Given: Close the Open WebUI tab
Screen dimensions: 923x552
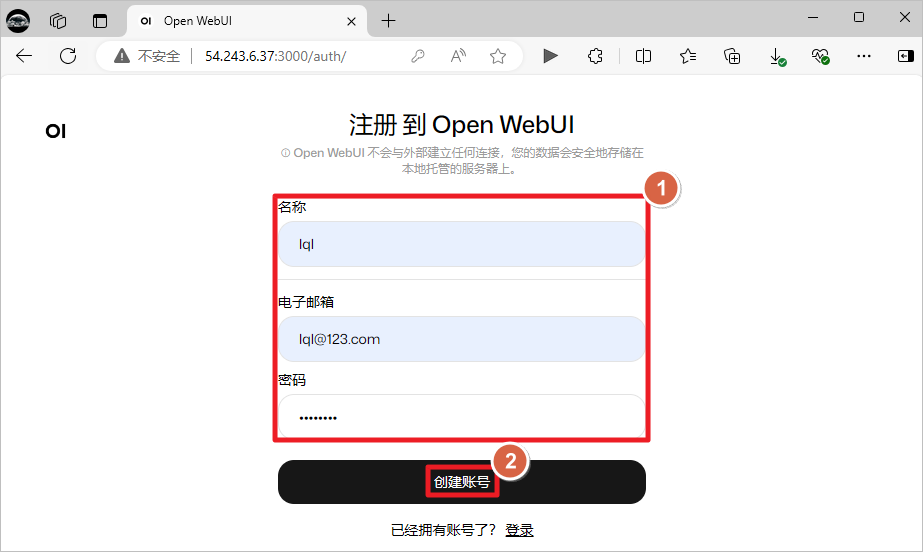Looking at the screenshot, I should pyautogui.click(x=351, y=22).
